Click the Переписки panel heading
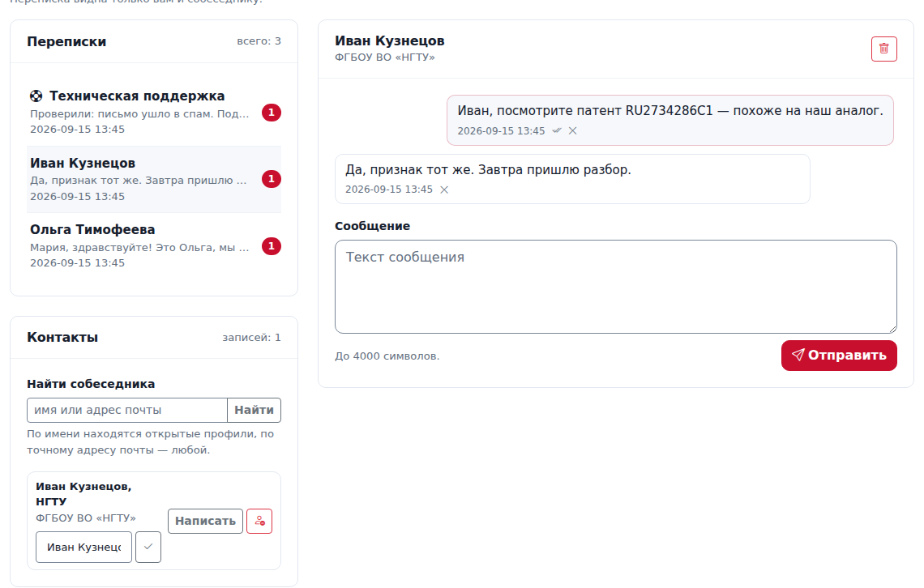 pyautogui.click(x=66, y=42)
